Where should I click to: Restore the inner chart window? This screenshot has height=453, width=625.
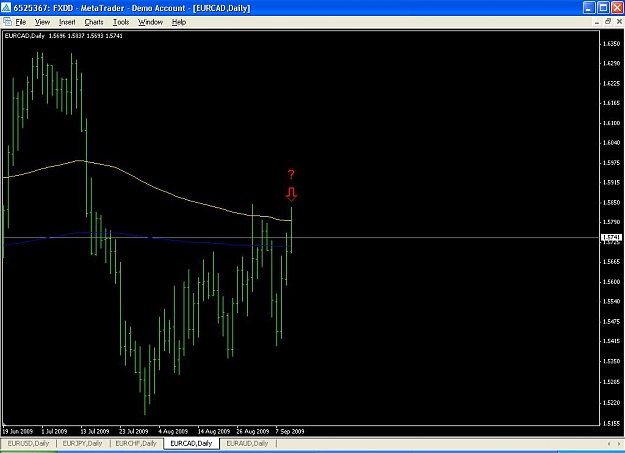pyautogui.click(x=608, y=22)
